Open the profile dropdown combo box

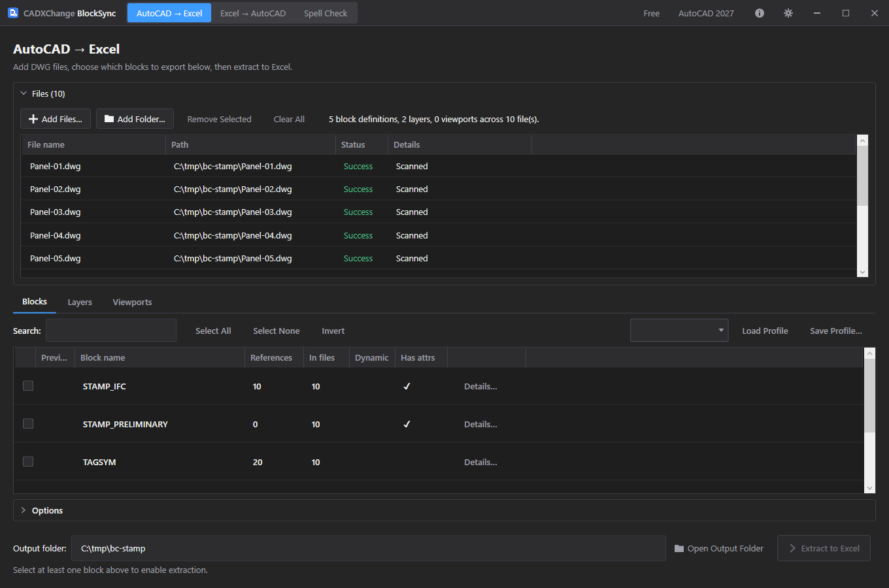[679, 331]
